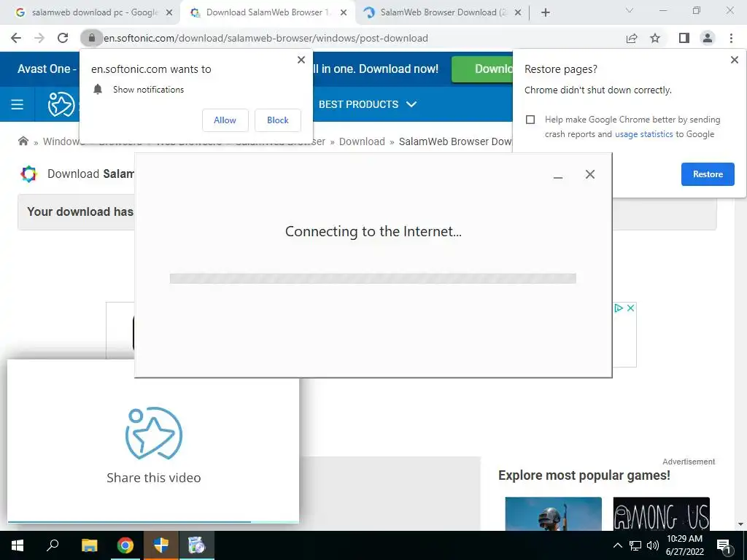The width and height of the screenshot is (747, 560).
Task: Restore previous Chrome pages
Action: [708, 174]
